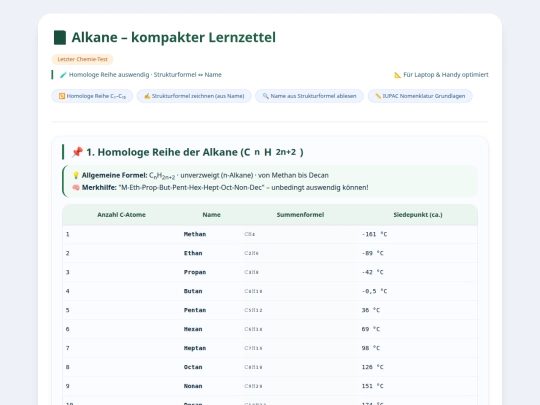
Task: Click the -42 °C boiling point value
Action: [x=373, y=272]
